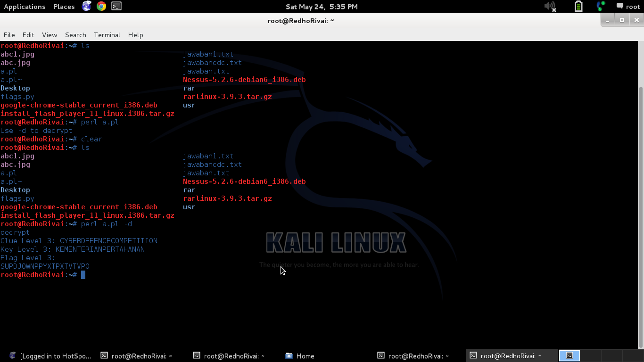This screenshot has width=644, height=362.
Task: Launch Google Chrome from the top panel
Action: [101, 6]
